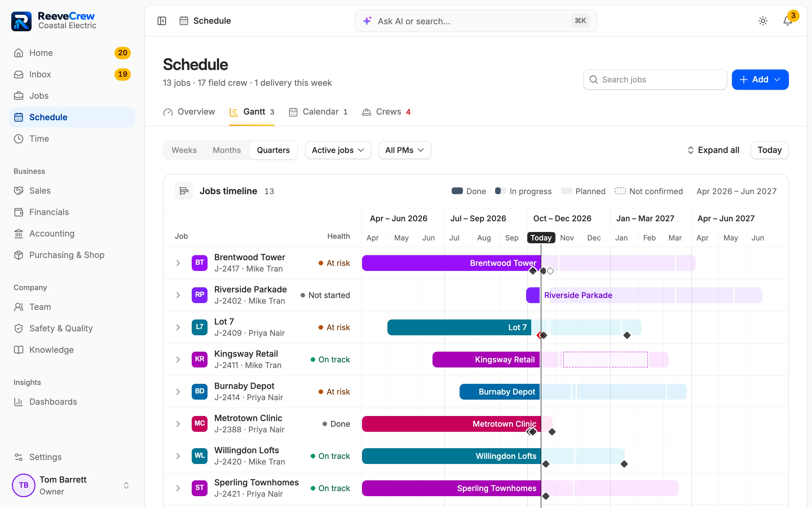Click the Burnaby Depot progress bar
The width and height of the screenshot is (812, 508).
point(500,392)
